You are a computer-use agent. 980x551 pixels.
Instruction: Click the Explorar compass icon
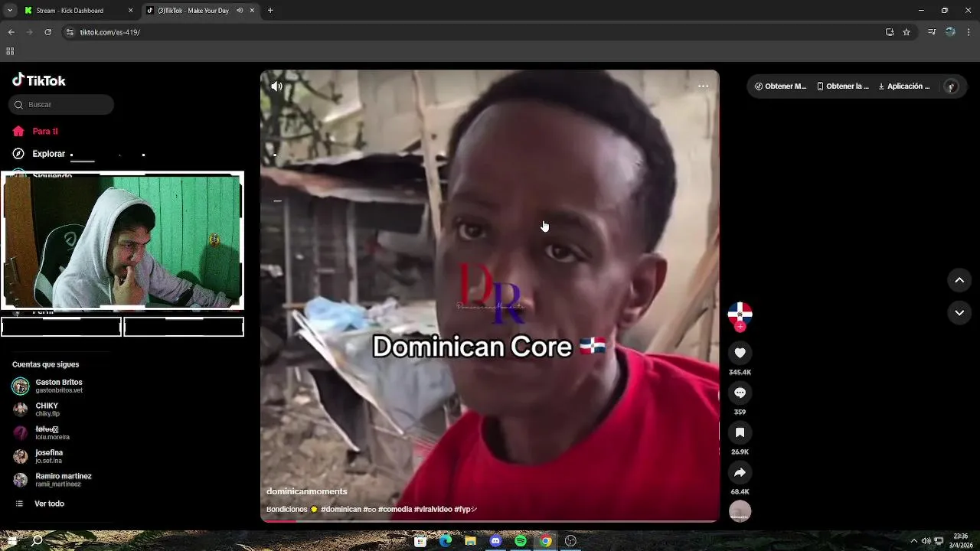coord(18,154)
